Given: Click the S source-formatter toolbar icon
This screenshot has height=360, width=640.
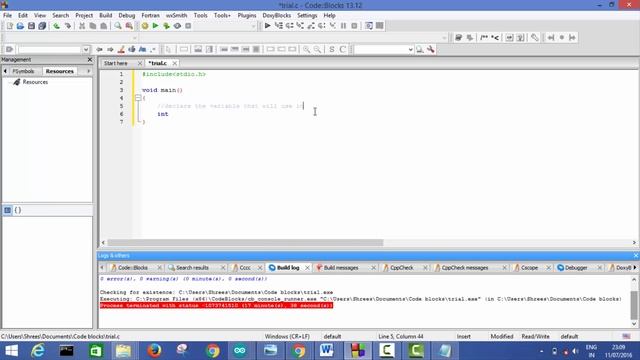Looking at the screenshot, I should [331, 49].
